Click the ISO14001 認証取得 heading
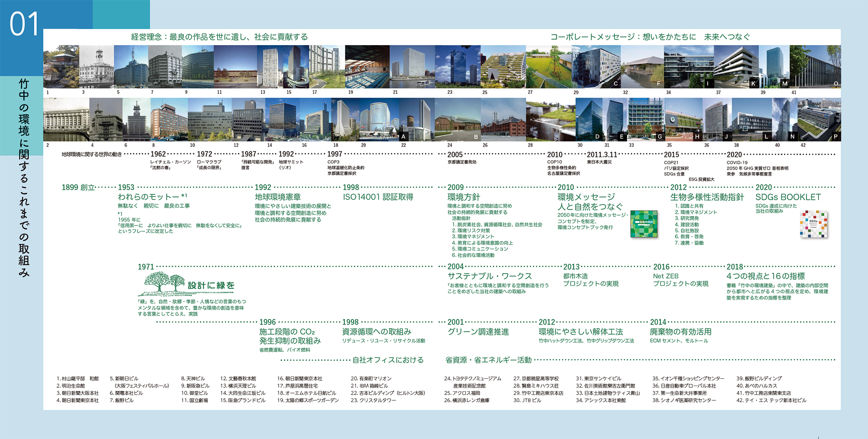This screenshot has width=868, height=439. pyautogui.click(x=378, y=197)
